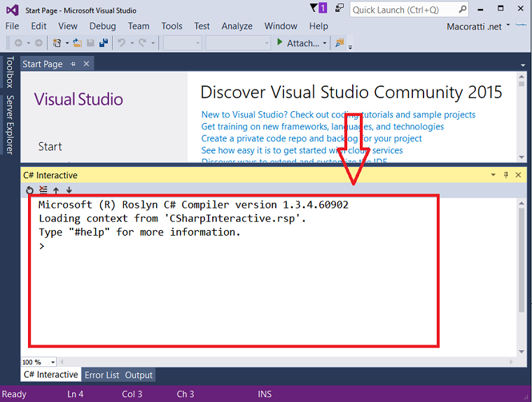Close the C# Interactive panel

518,175
